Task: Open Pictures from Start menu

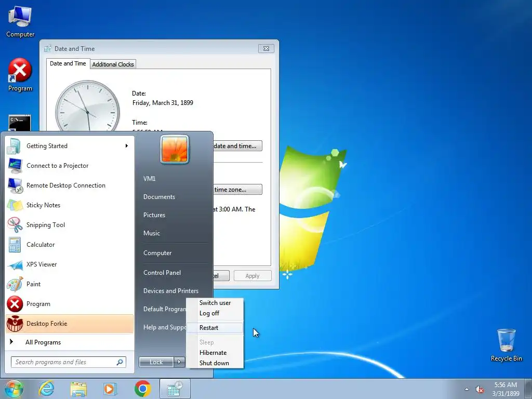Action: coord(154,215)
